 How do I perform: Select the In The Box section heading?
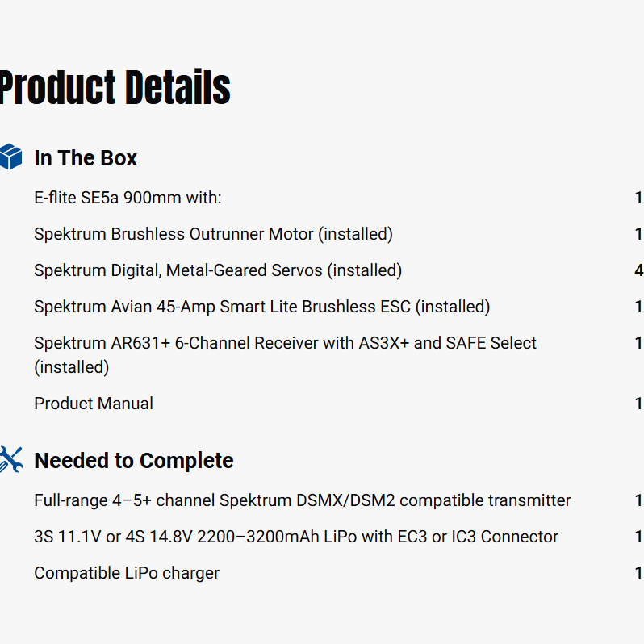pyautogui.click(x=86, y=158)
